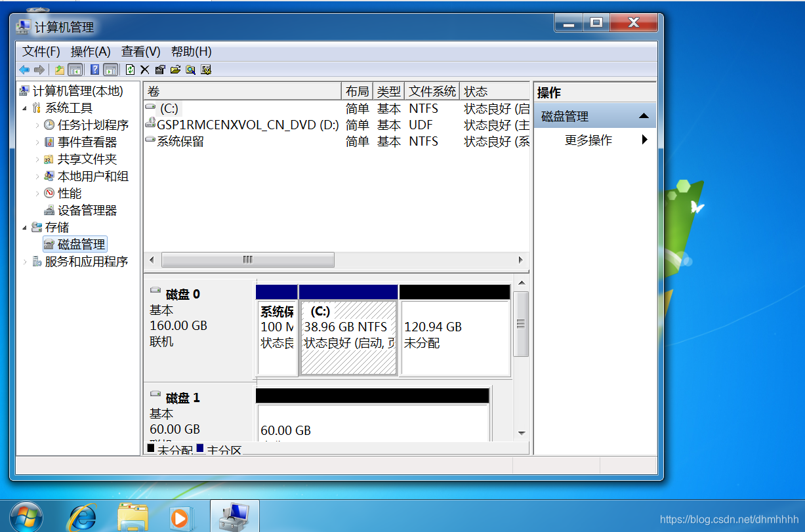Click the Forward arrow toolbar icon
Viewport: 805px width, 532px height.
(x=39, y=70)
